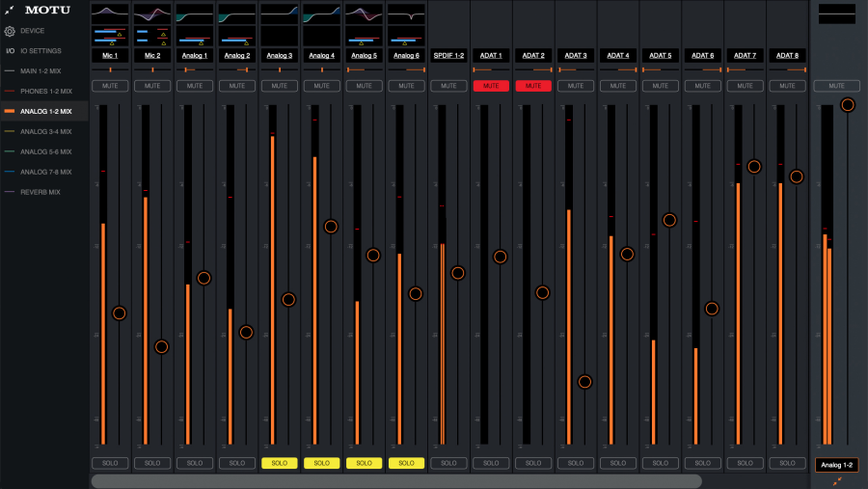Open Analog 6 dynamics thumbnail
The width and height of the screenshot is (868, 489).
406,36
